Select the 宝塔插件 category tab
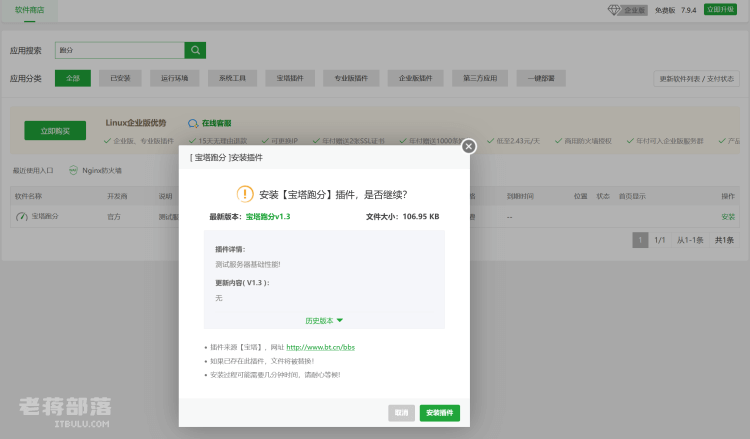Screen dimensions: 750x439 point(290,78)
